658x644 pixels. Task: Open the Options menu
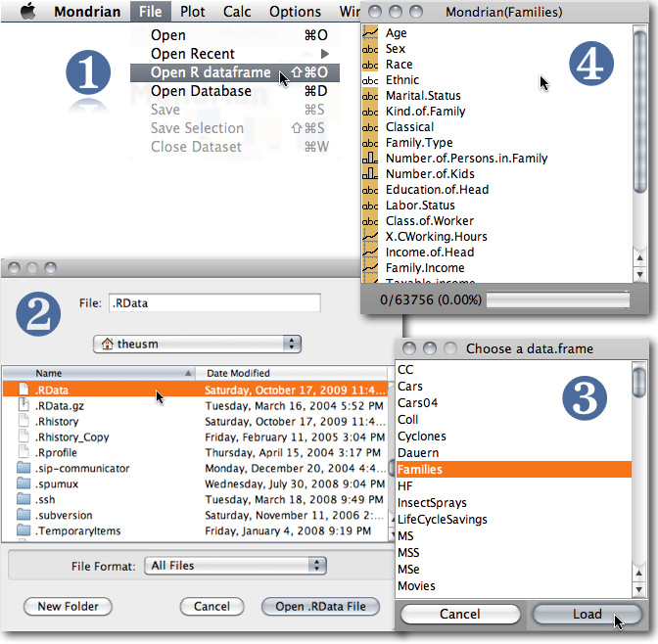(x=295, y=12)
